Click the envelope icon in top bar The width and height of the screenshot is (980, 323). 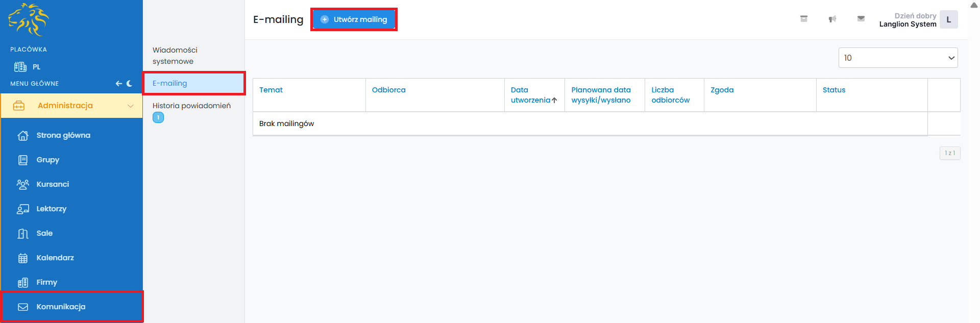click(x=861, y=19)
